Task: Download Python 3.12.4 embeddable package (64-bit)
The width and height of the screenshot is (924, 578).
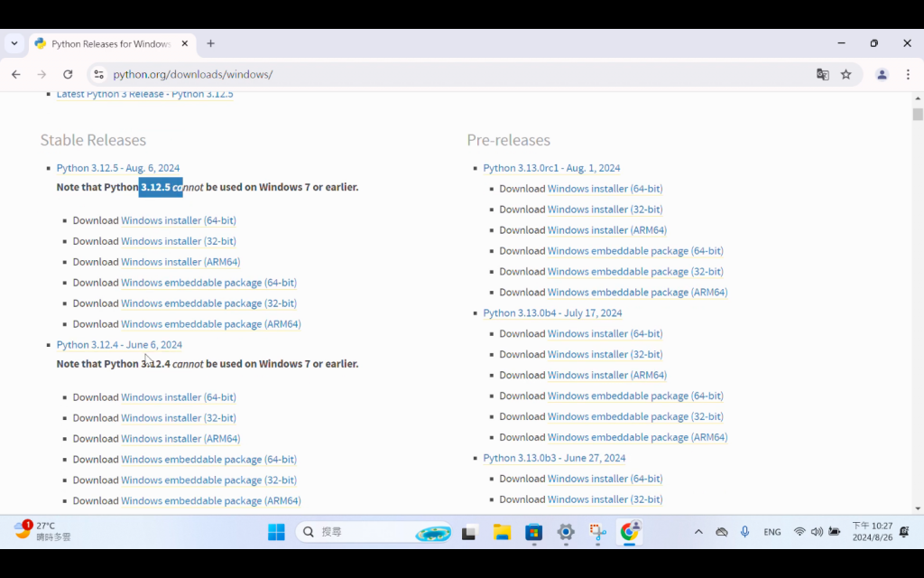Action: point(208,460)
